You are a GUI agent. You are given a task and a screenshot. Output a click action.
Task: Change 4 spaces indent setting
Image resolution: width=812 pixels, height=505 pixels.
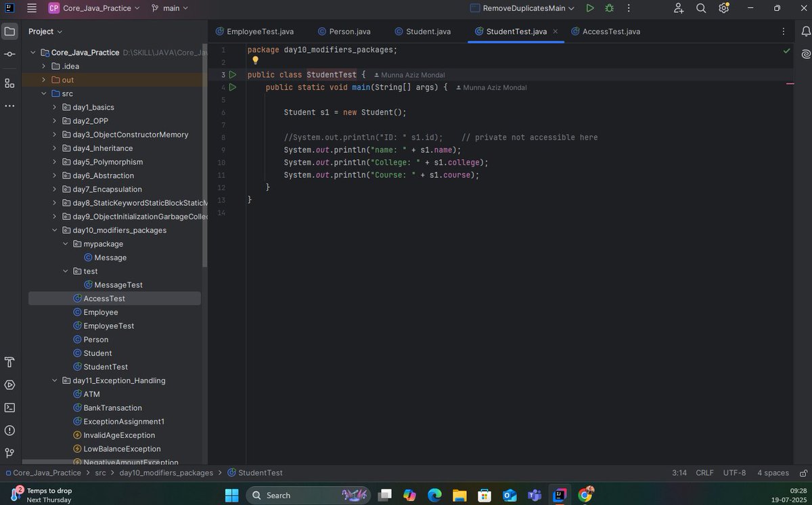[773, 473]
